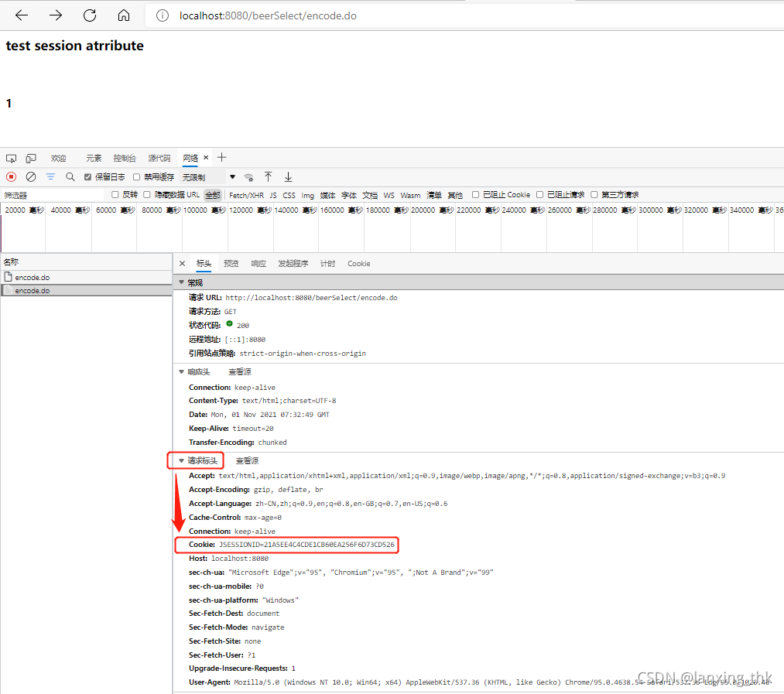Click the JSESSIONID cookie value
Image resolution: width=784 pixels, height=694 pixels.
tap(306, 545)
